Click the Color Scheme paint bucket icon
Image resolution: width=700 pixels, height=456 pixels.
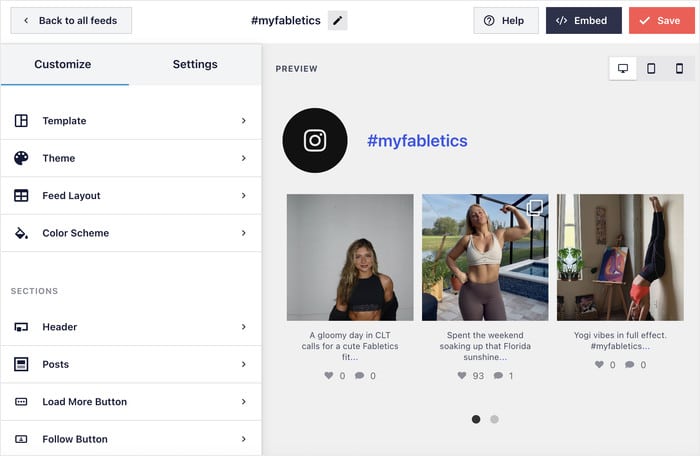(21, 233)
